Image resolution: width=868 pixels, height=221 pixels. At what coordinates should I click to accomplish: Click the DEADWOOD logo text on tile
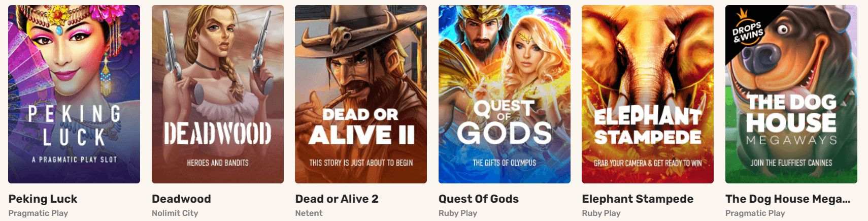coord(218,133)
